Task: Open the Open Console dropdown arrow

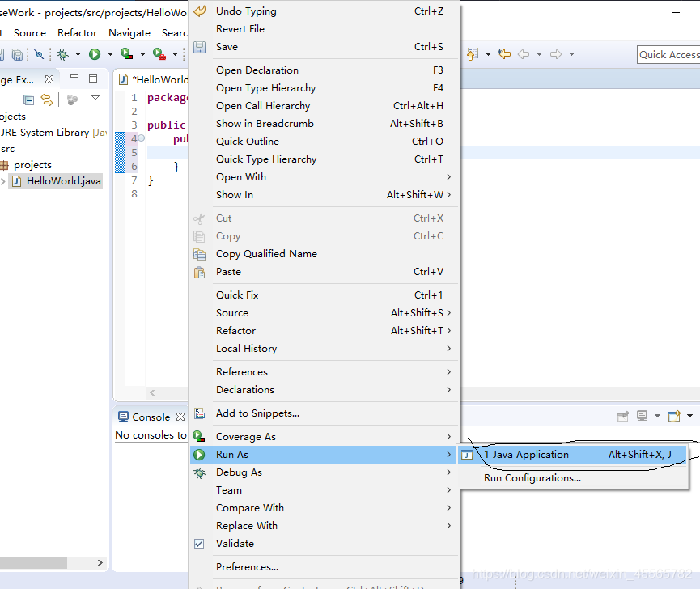Action: 689,416
